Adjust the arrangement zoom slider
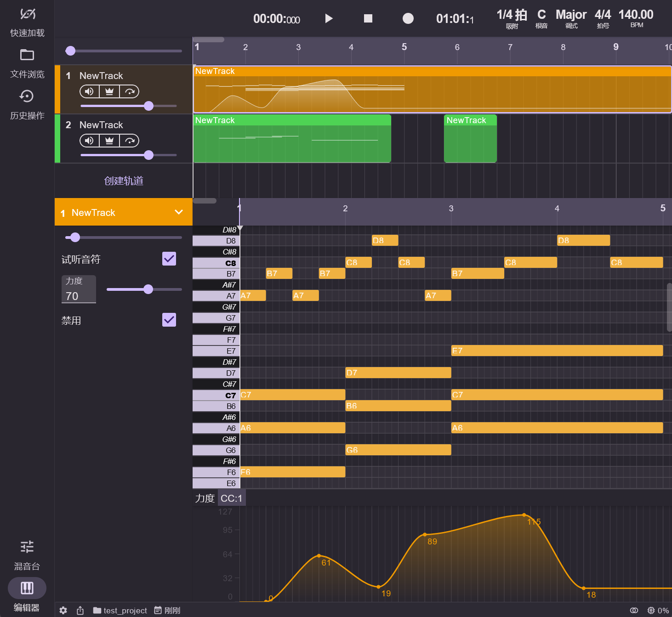 124,51
